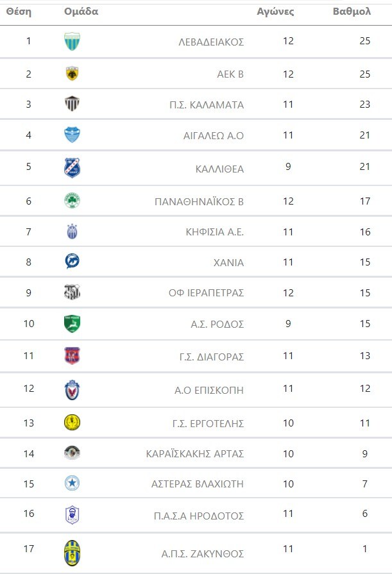Click the Γ.Σ. ΔΙΑΓΟΡΑΣ team name
The image size is (392, 574).
[x=210, y=357]
